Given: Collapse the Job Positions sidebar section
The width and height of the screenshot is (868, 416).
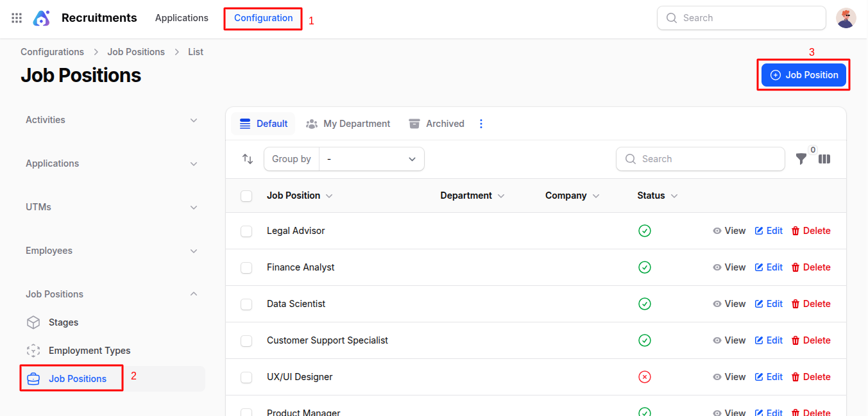Looking at the screenshot, I should (194, 294).
